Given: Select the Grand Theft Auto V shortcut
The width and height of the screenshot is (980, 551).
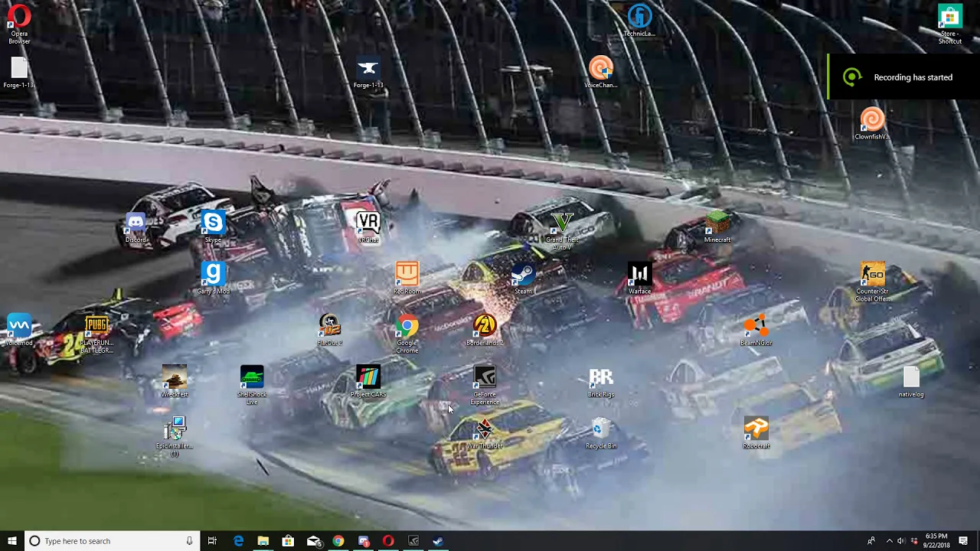Looking at the screenshot, I should (562, 230).
